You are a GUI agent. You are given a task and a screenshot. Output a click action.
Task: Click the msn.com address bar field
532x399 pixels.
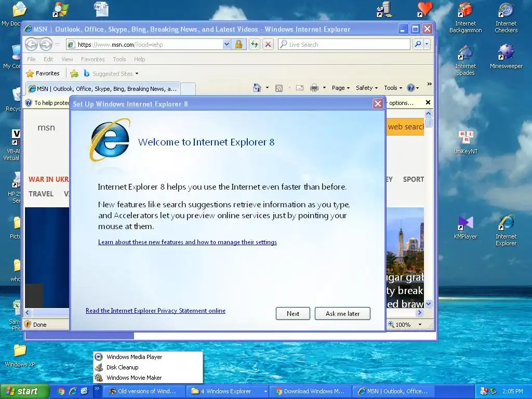pyautogui.click(x=144, y=45)
